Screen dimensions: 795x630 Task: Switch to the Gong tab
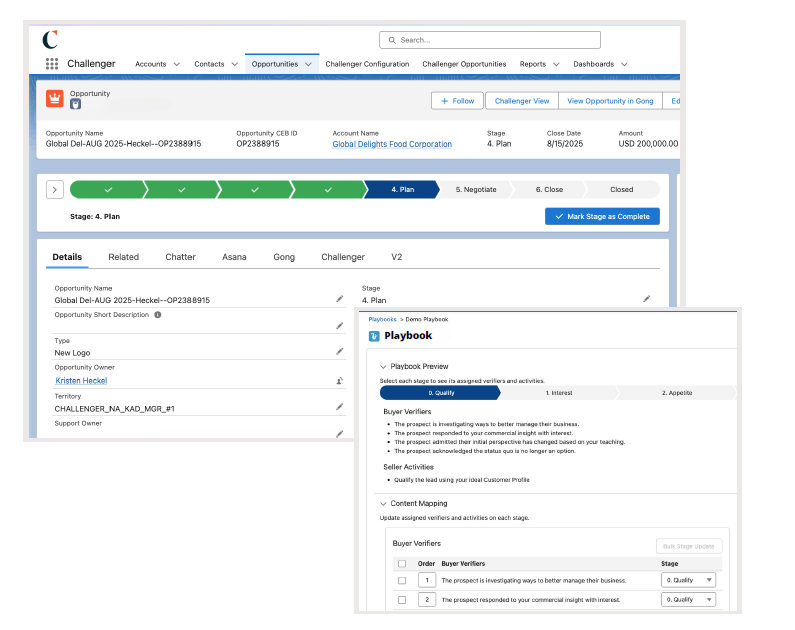pos(284,257)
